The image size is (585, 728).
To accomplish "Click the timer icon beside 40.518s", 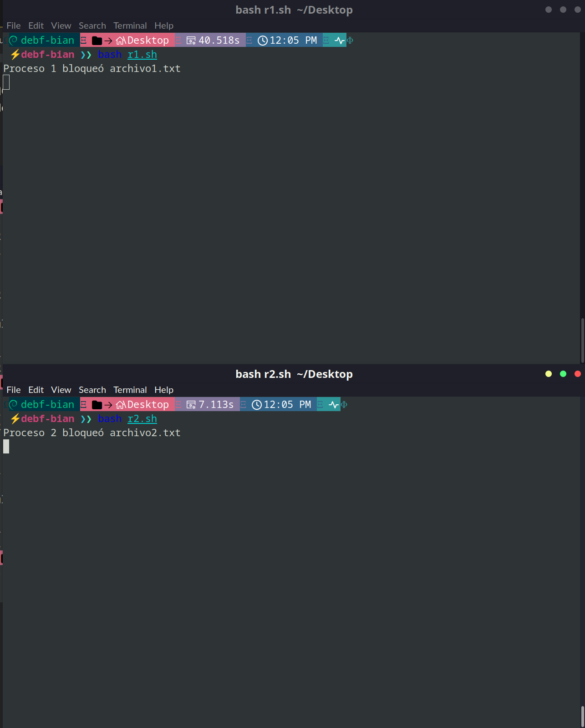I will pyautogui.click(x=191, y=41).
